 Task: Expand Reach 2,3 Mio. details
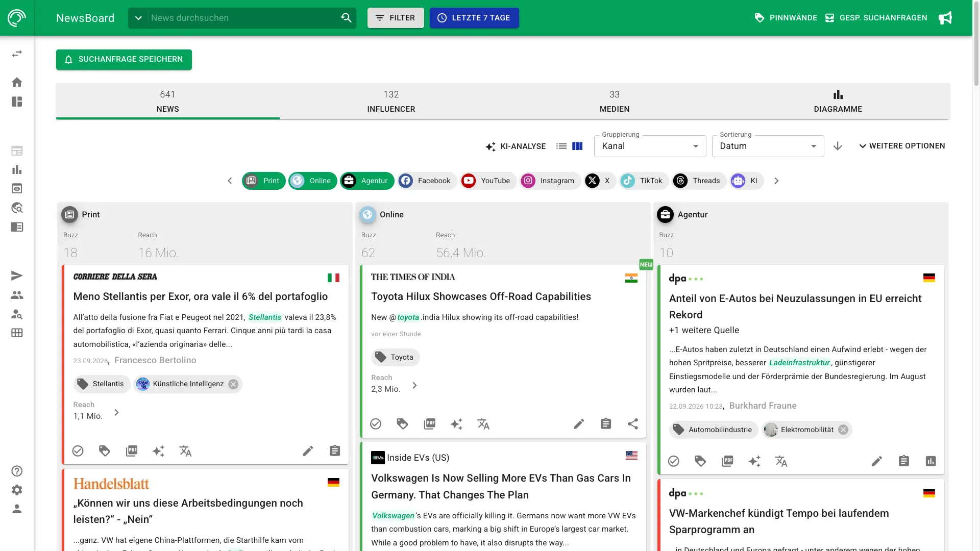414,385
